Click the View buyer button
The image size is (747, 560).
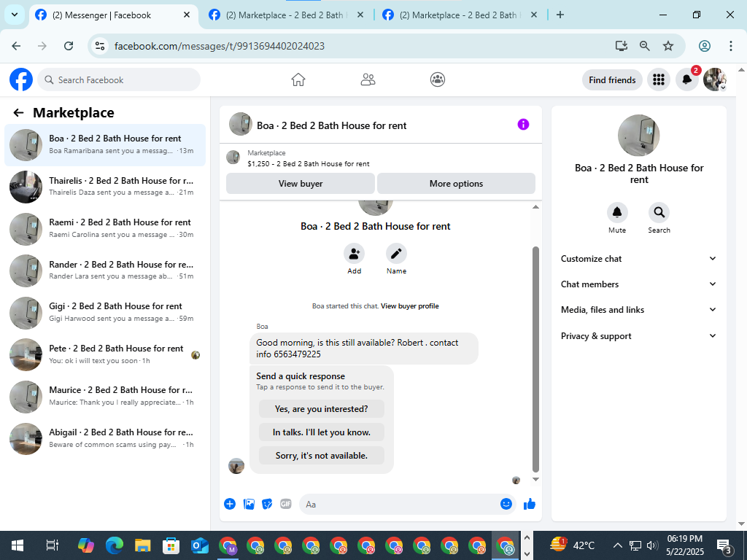point(300,183)
